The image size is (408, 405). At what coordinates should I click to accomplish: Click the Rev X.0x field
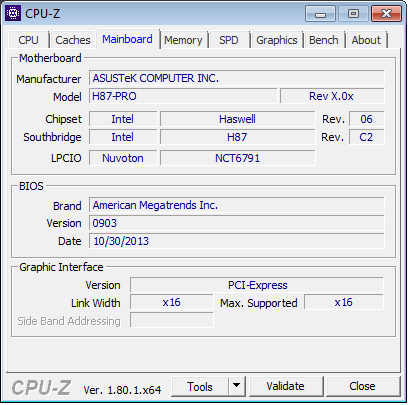(x=332, y=96)
